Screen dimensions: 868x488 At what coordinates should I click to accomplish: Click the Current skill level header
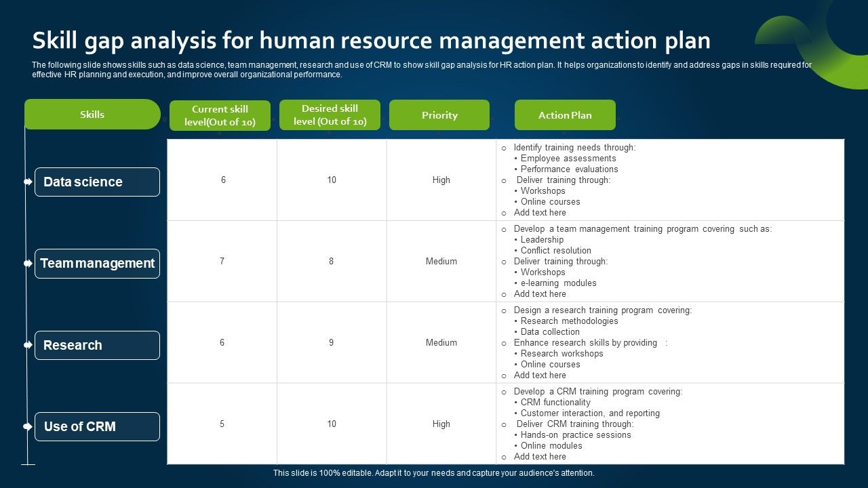click(220, 115)
